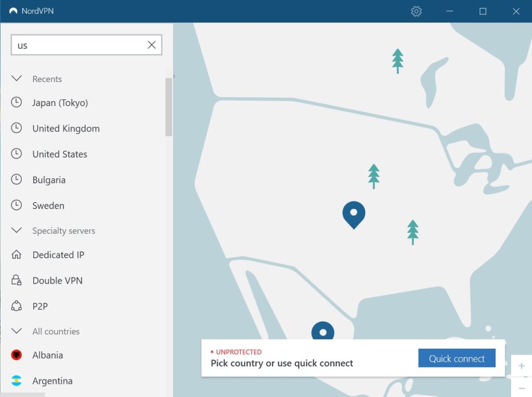The image size is (532, 397).
Task: Click the Dedicated IP house icon
Action: click(x=16, y=255)
